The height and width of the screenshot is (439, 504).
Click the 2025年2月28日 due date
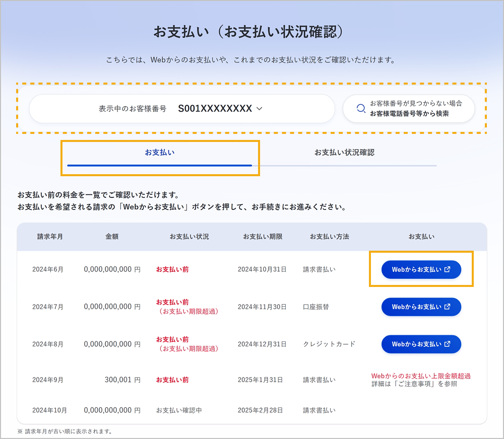pyautogui.click(x=261, y=410)
